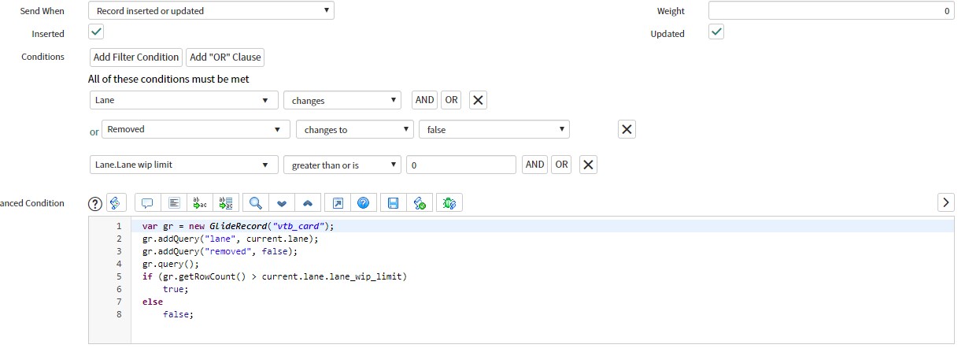The height and width of the screenshot is (352, 980).
Task: Click the format code icon
Action: 174,203
